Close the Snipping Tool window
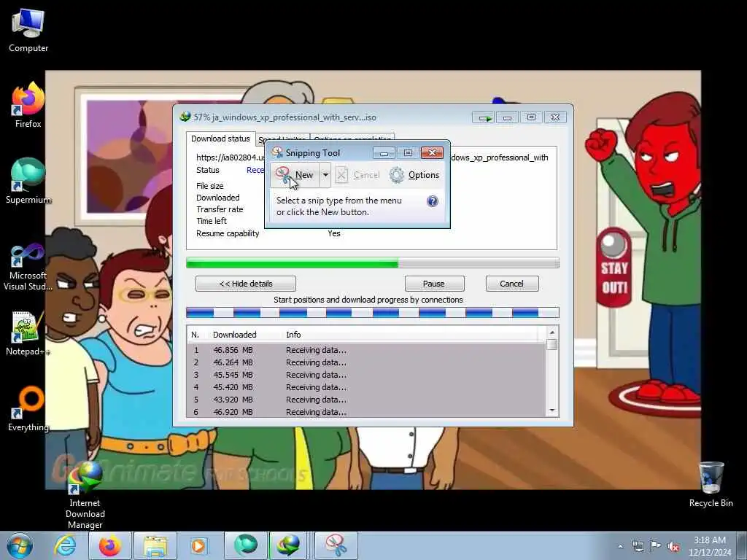 432,153
